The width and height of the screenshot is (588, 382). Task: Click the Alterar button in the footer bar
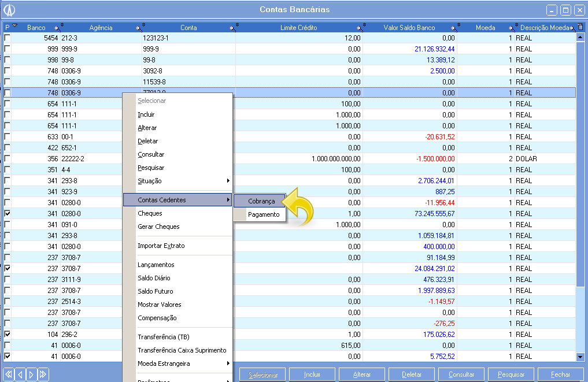click(x=362, y=374)
